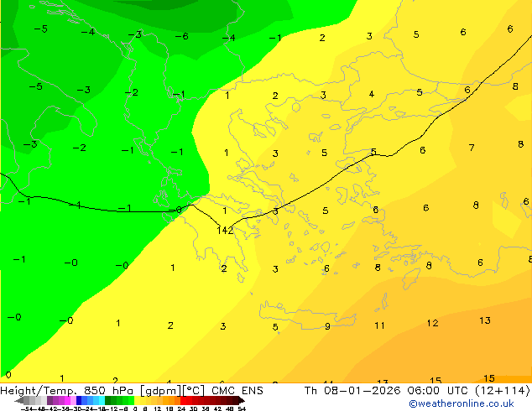Click the temperature value '-6' on the map
Viewport: 532px width, 411px height.
[x=181, y=36]
